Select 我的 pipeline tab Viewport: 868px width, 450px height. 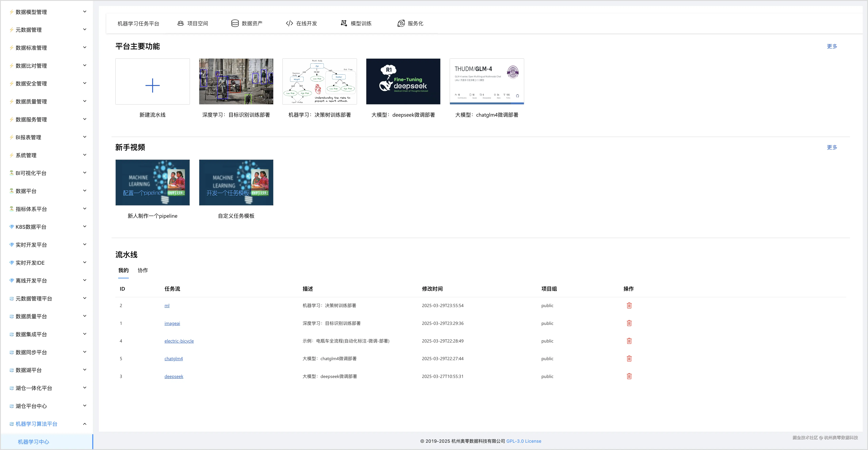tap(123, 270)
